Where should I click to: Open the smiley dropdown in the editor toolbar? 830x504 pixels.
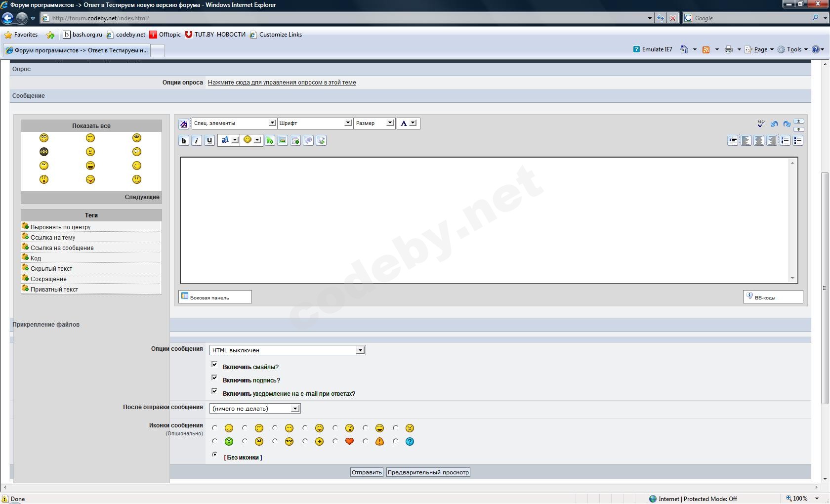coord(251,140)
